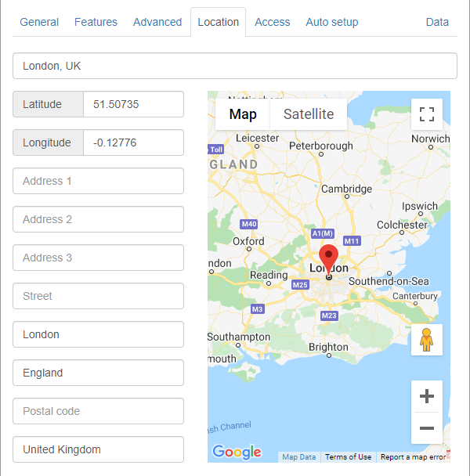The width and height of the screenshot is (470, 476).
Task: Click the Latitude value field
Action: tap(133, 104)
